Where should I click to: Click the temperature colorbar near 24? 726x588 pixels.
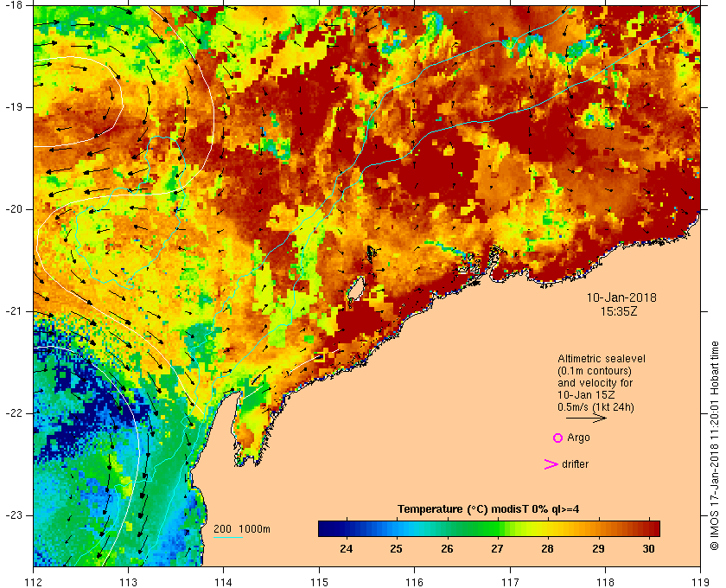click(346, 528)
